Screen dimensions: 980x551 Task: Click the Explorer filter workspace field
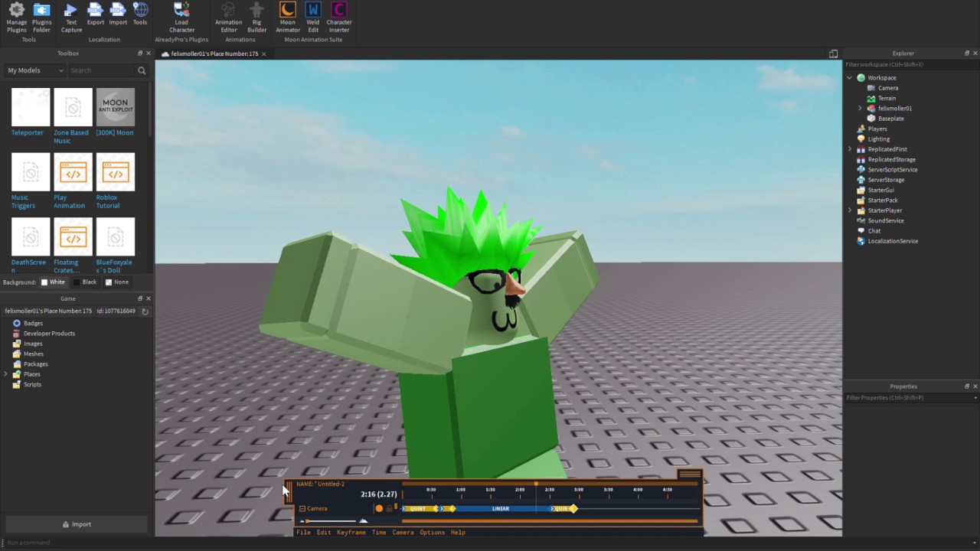911,64
